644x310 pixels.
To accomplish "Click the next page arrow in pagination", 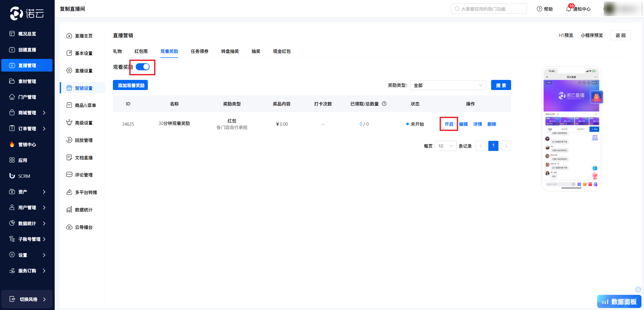I will [x=506, y=146].
